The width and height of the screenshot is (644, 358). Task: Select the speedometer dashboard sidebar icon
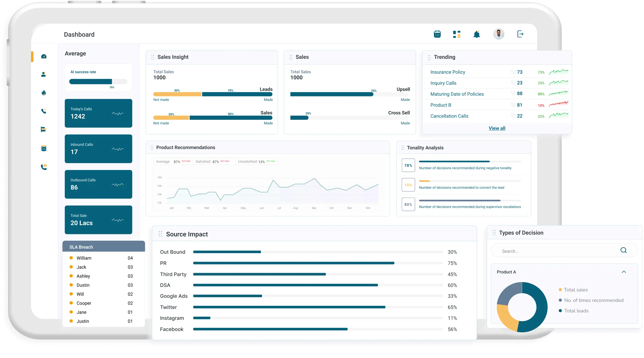click(x=44, y=56)
